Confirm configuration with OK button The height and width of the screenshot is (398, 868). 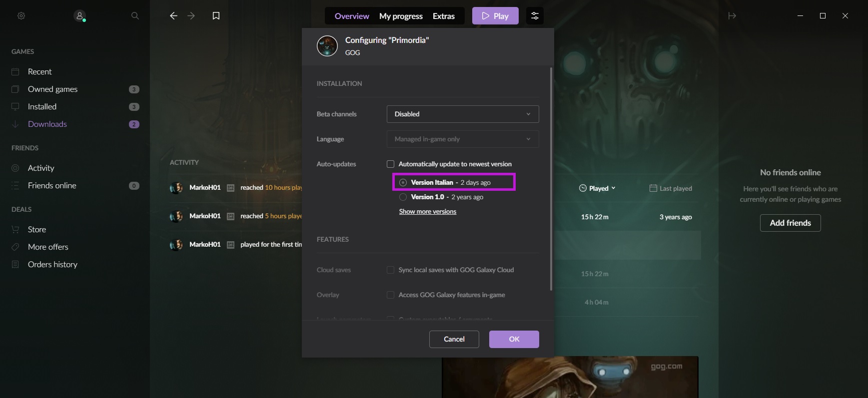pyautogui.click(x=514, y=339)
